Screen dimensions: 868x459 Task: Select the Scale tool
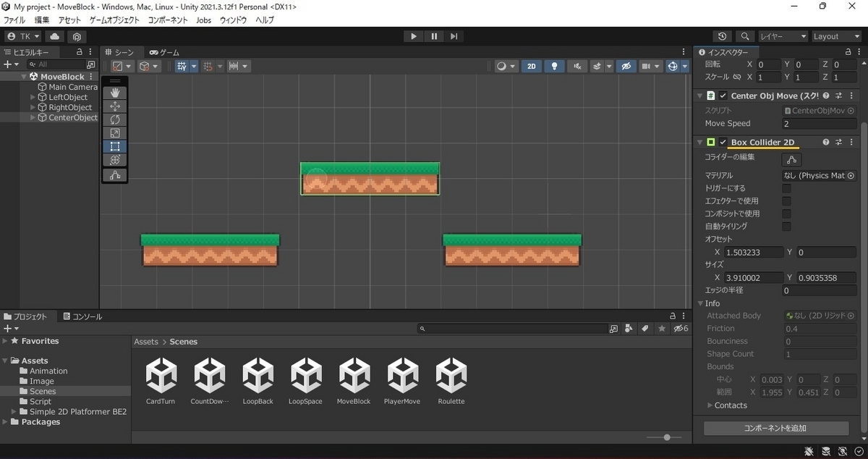115,133
